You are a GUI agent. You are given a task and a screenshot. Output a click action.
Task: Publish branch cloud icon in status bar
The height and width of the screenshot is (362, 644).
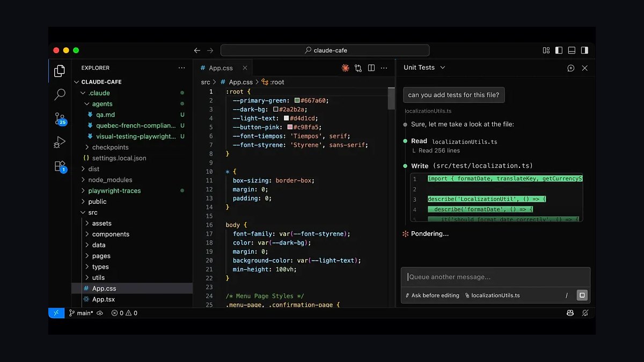[x=100, y=313]
